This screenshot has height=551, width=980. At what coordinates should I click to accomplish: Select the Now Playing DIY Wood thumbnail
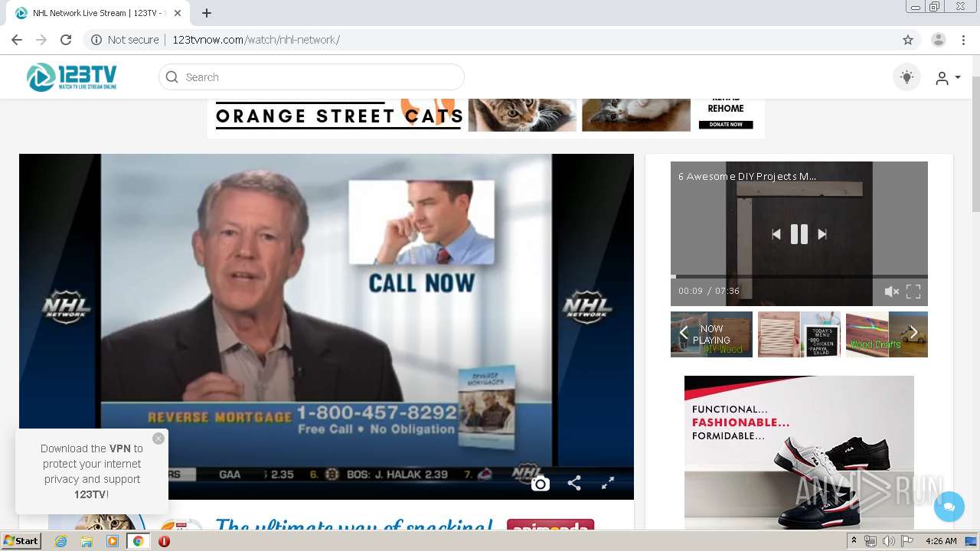coord(712,334)
